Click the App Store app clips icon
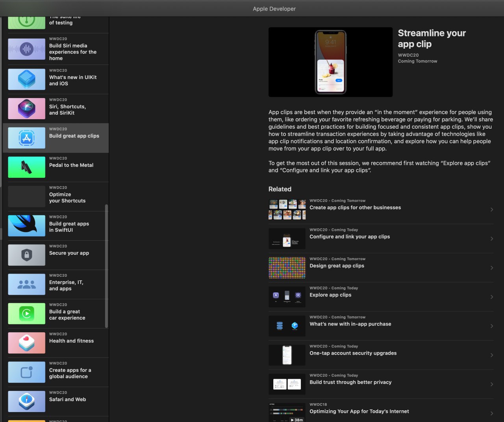This screenshot has width=504, height=422. coord(26,138)
